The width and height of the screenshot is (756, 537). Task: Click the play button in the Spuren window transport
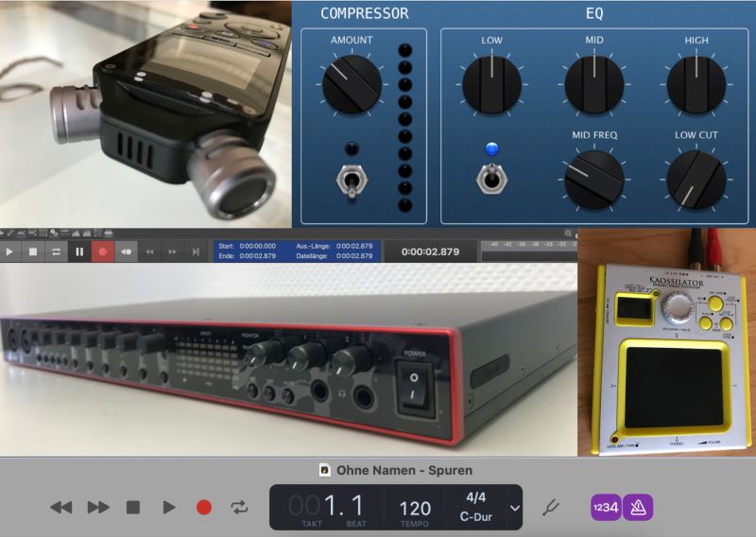(x=169, y=508)
